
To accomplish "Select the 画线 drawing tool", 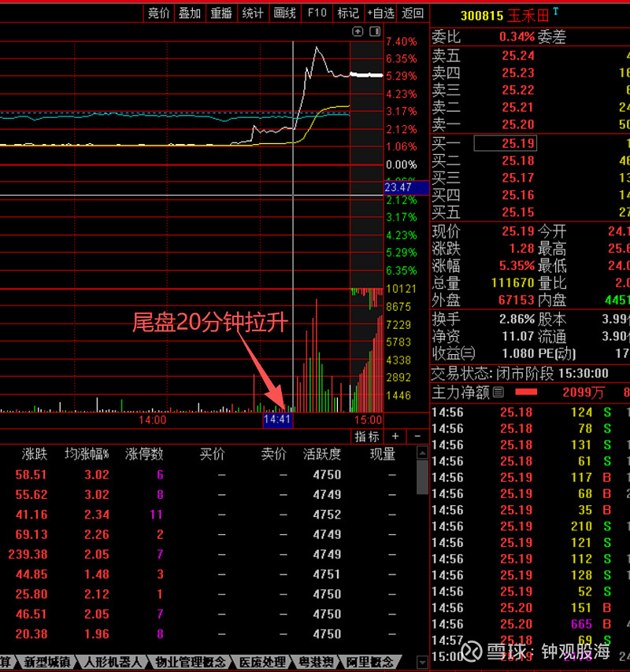I will 285,13.
